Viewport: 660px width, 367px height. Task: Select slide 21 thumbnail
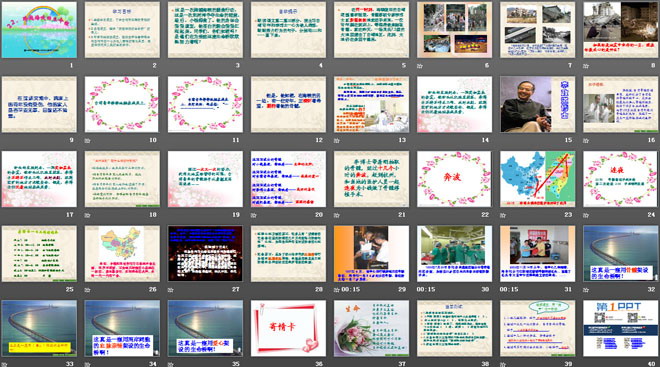pyautogui.click(x=371, y=179)
